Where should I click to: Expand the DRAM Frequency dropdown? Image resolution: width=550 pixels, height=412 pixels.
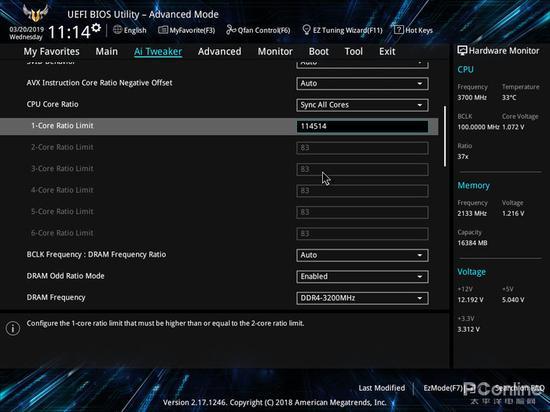(x=362, y=298)
